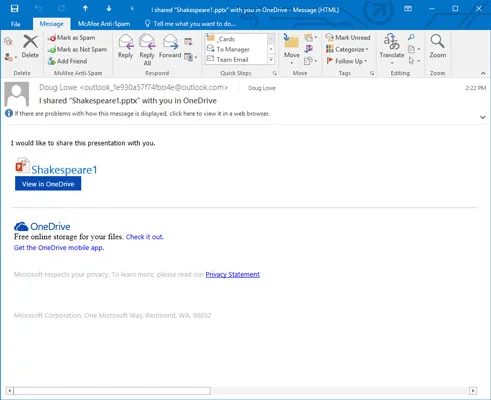Collapse the ribbon with the caret
Image resolution: width=491 pixels, height=400 pixels.
483,73
